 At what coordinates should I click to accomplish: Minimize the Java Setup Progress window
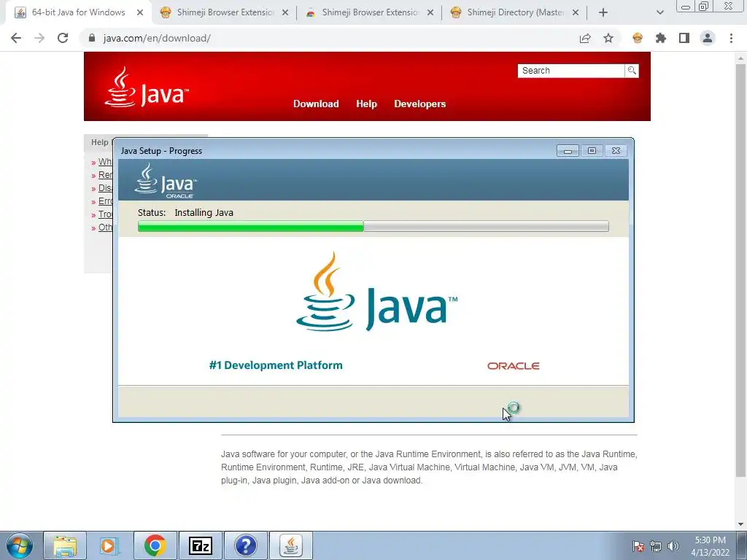pyautogui.click(x=568, y=151)
